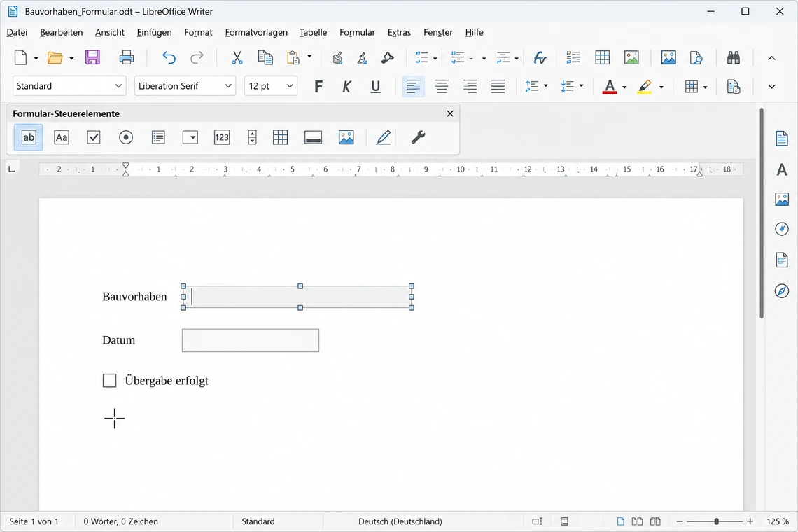
Task: Click Deutsch (Deutschland) language status
Action: (400, 521)
